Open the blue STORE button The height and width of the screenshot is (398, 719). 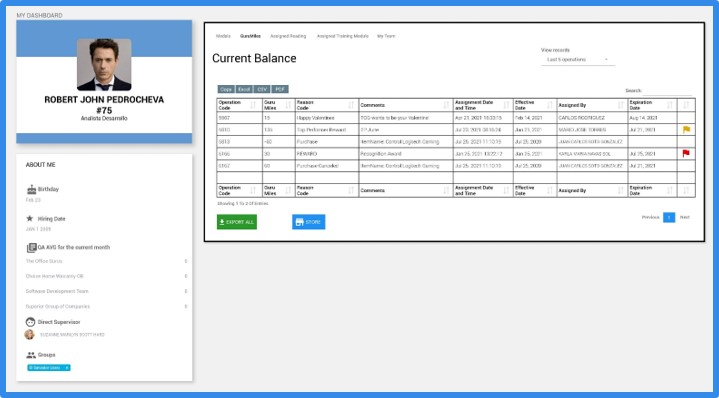[x=309, y=222]
